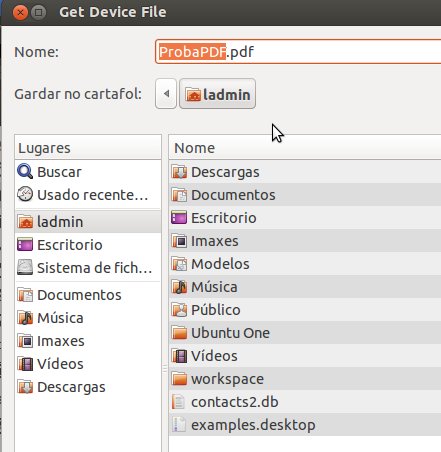Click the Modelos folder icon
441x452 pixels.
click(179, 264)
